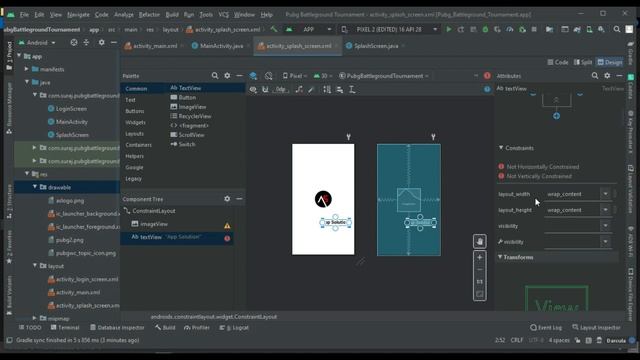
Task: Open the Pixel device preview dropdown
Action: pos(295,76)
